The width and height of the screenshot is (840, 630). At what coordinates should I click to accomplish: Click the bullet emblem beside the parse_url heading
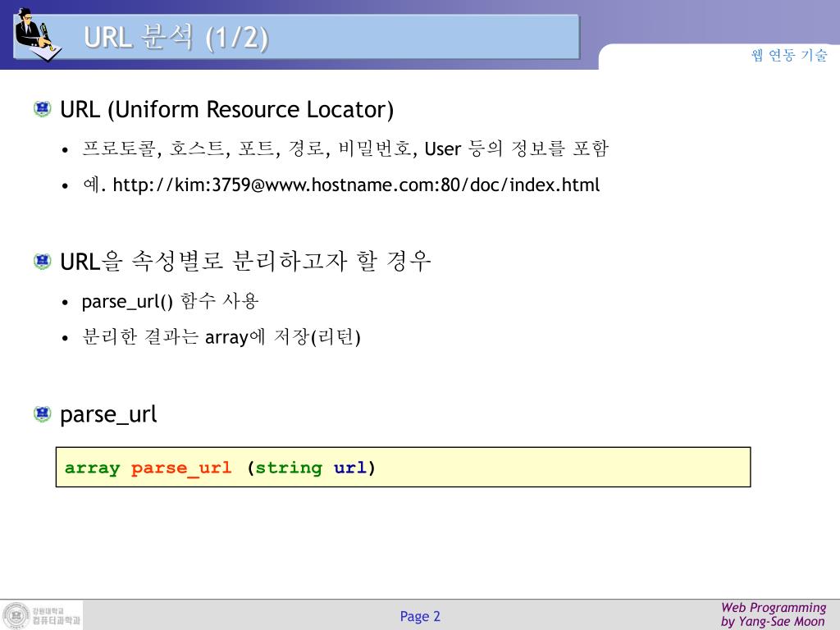pos(43,413)
